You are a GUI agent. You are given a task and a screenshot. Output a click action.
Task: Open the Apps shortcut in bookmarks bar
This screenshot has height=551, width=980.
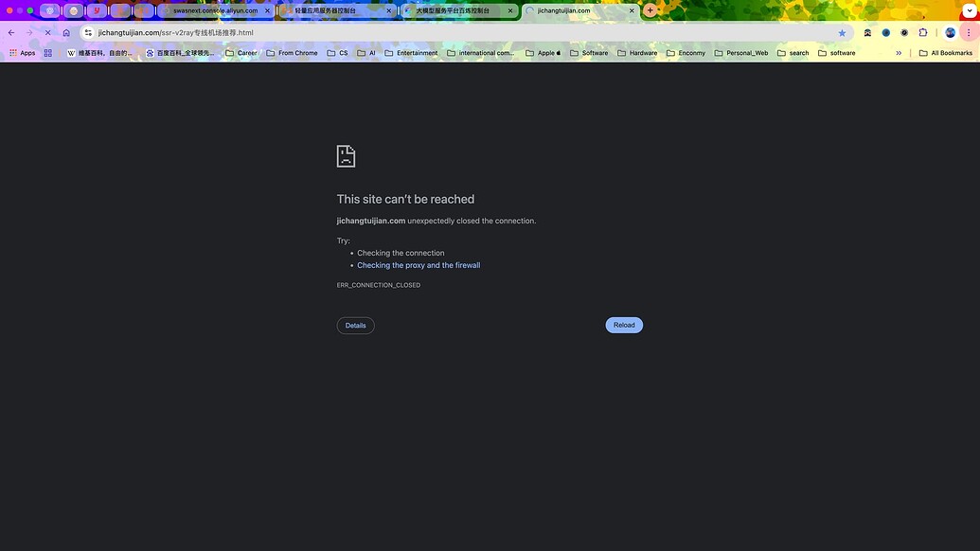(23, 53)
